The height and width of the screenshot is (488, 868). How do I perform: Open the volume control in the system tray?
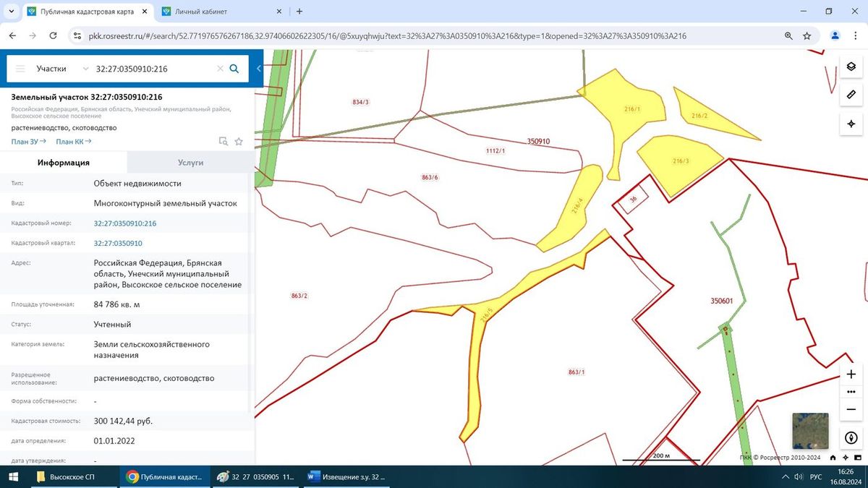point(798,477)
